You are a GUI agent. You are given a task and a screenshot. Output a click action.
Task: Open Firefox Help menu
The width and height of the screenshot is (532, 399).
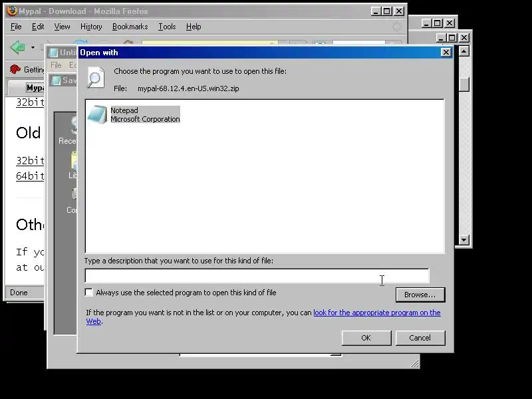pos(194,27)
